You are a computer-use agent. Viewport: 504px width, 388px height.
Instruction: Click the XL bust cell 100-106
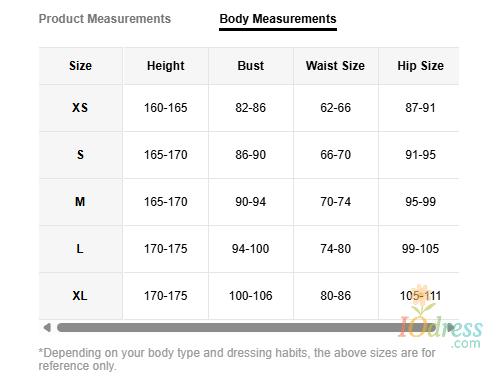point(251,296)
